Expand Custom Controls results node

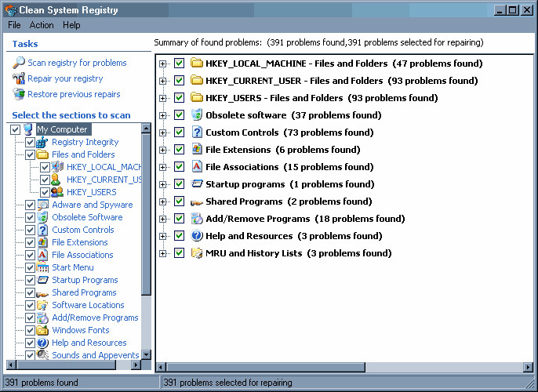pos(162,132)
